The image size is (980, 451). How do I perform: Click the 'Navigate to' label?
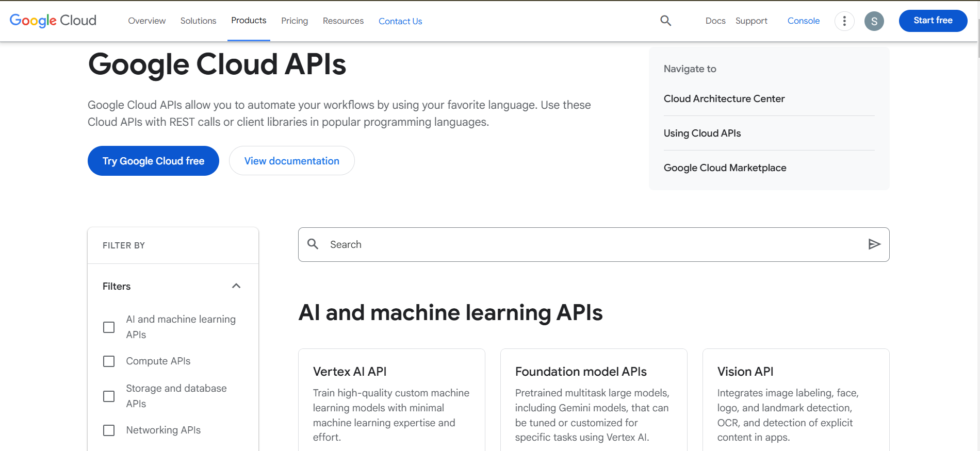[690, 69]
